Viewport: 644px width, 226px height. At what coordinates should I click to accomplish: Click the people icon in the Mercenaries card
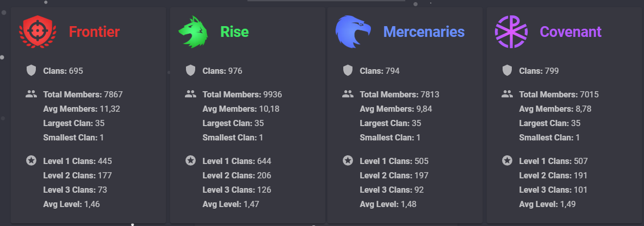348,94
